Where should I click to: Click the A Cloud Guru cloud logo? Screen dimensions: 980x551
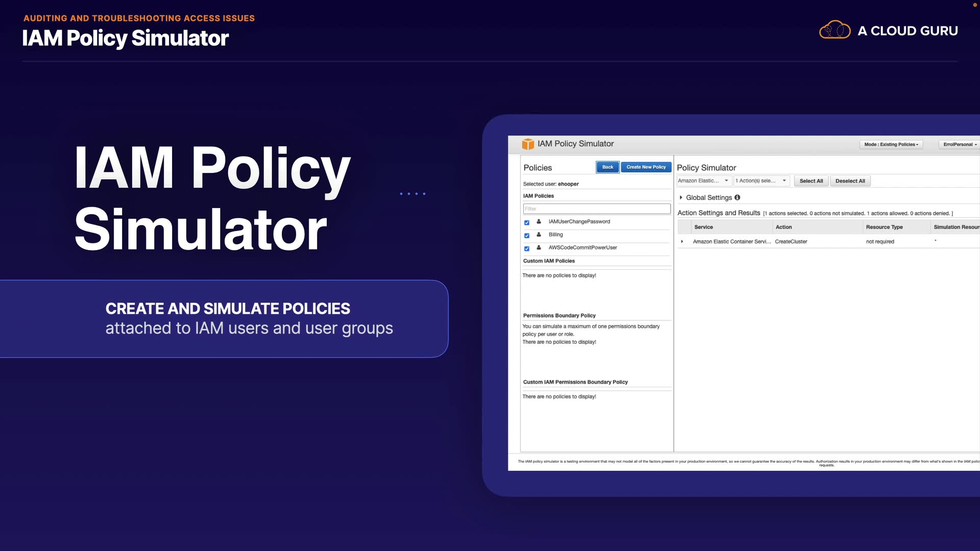[x=835, y=31]
